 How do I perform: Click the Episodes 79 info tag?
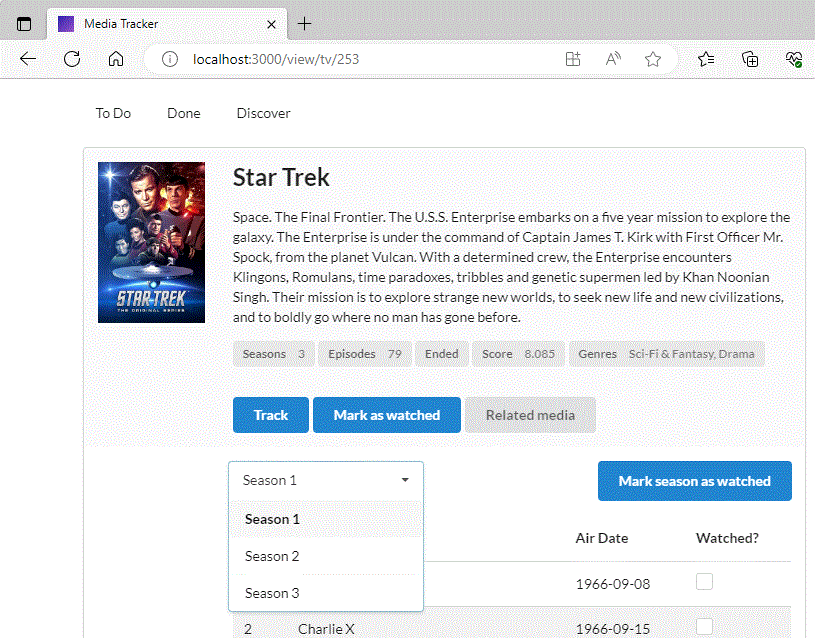pos(365,354)
